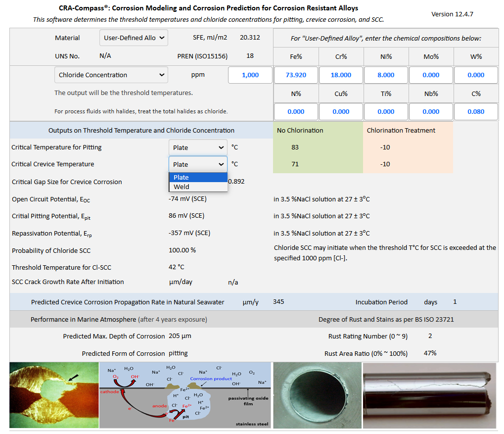The image size is (504, 434).
Task: Open the Critical Temperature for Pitting Plate dropdown
Action: [x=198, y=147]
